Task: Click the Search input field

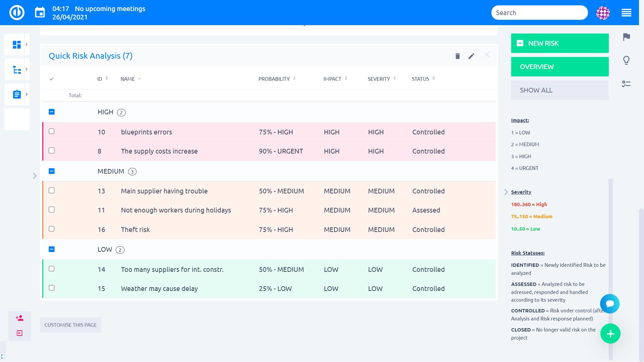Action: pyautogui.click(x=539, y=13)
